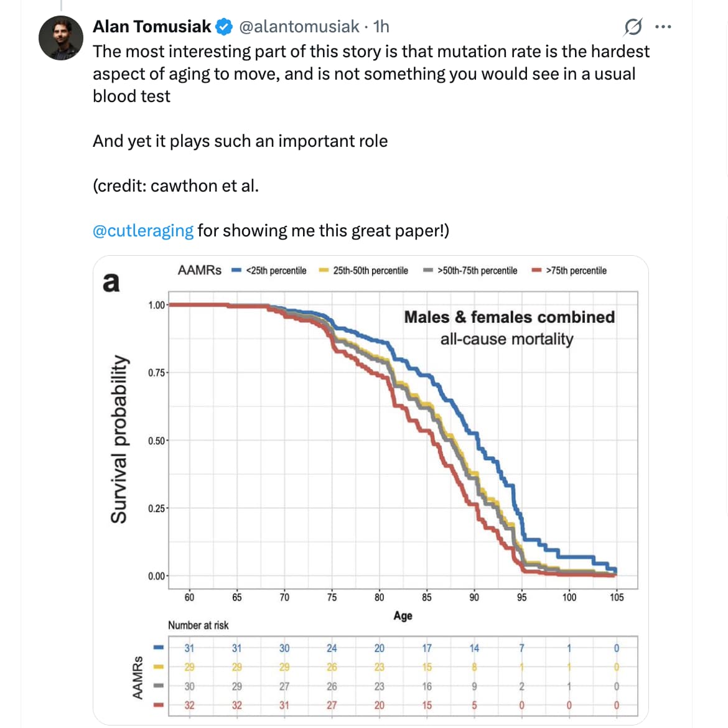Click the "Males & females combined" chart title
This screenshot has height=728, width=728.
coord(509,317)
